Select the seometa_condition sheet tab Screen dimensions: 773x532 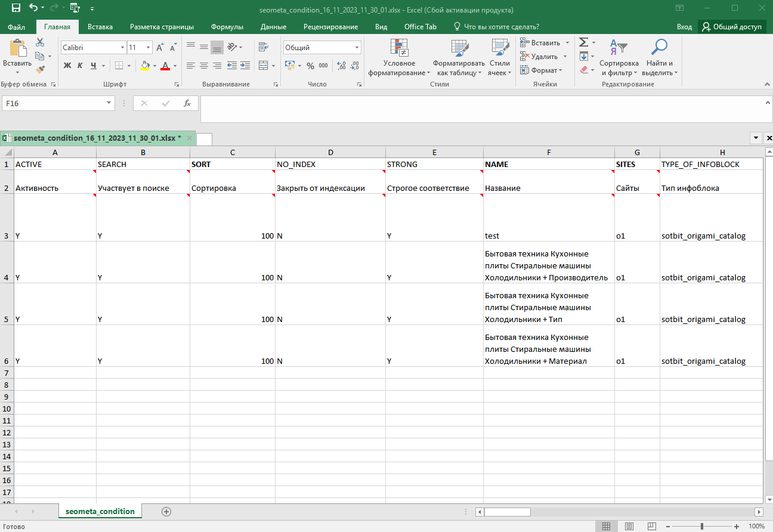tap(100, 511)
